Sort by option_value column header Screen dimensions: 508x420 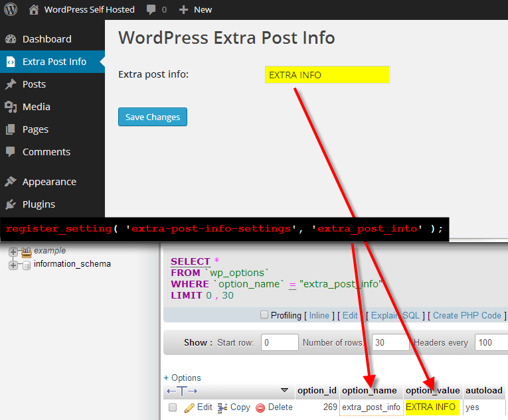pyautogui.click(x=433, y=391)
